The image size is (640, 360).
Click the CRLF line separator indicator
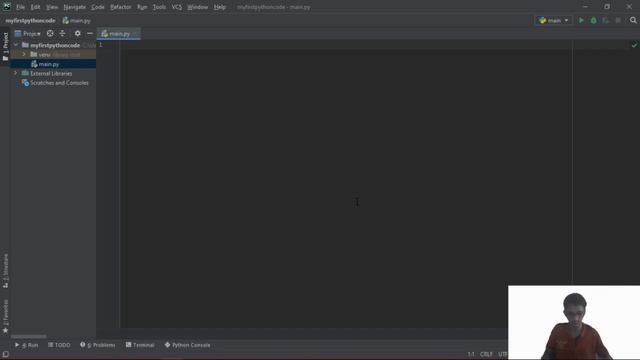pyautogui.click(x=486, y=354)
